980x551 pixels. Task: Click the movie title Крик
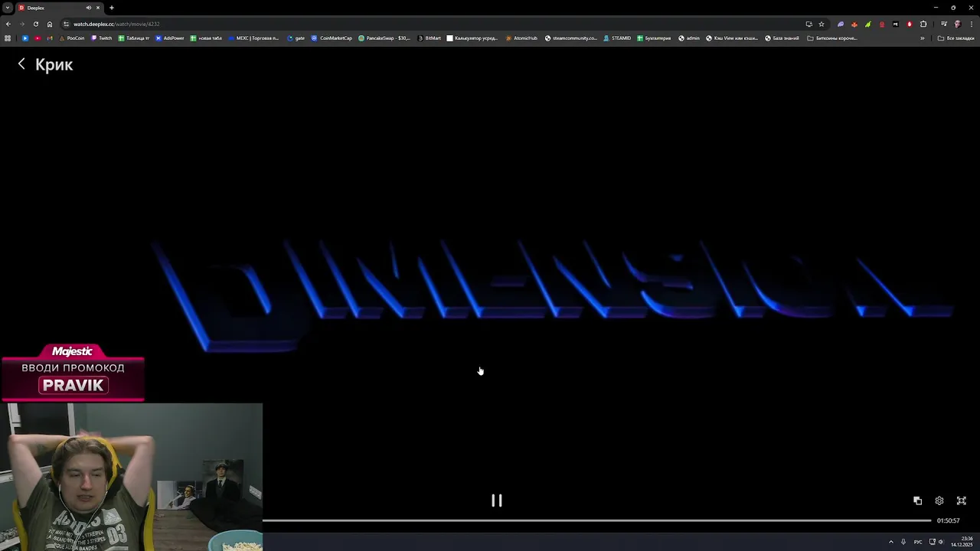click(x=54, y=64)
